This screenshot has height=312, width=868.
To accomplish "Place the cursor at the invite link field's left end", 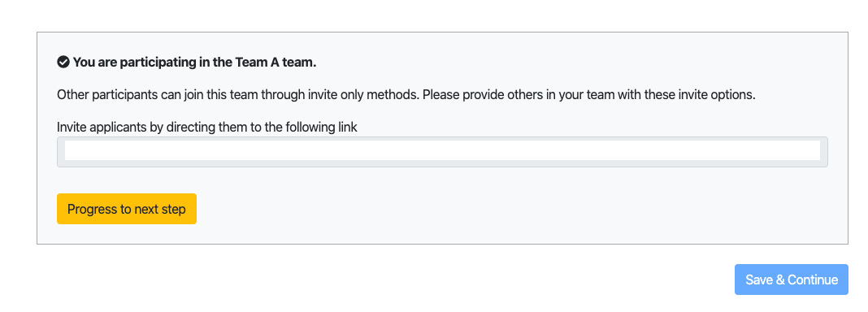I will (67, 150).
